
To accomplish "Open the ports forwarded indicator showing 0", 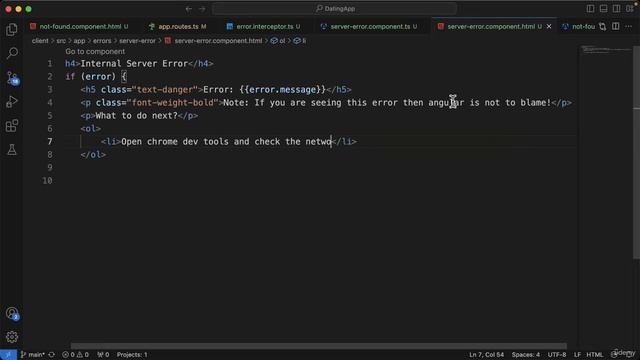I will tap(103, 355).
